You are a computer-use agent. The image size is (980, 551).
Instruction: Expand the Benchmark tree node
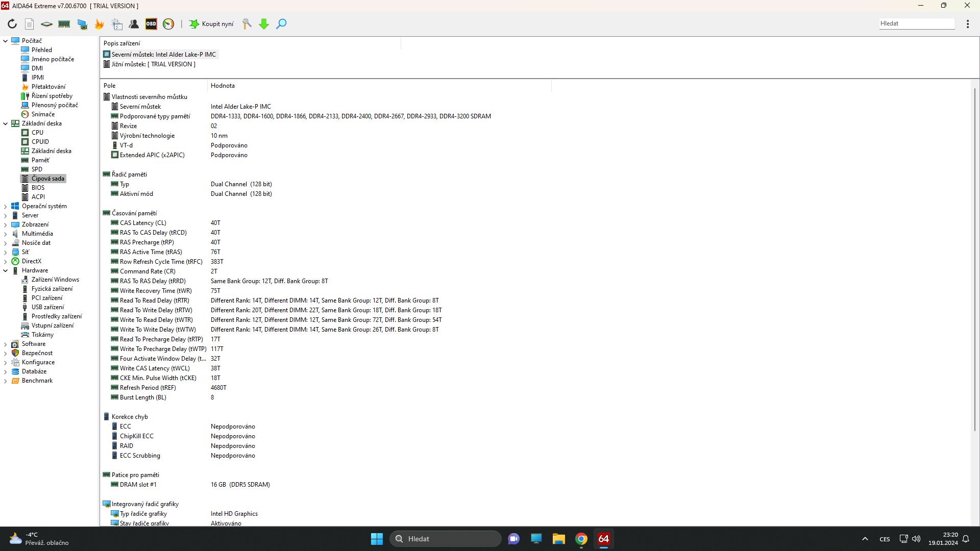(6, 381)
